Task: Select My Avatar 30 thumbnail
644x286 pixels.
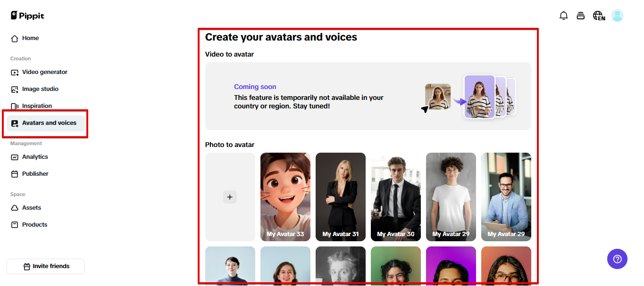Action: point(395,197)
